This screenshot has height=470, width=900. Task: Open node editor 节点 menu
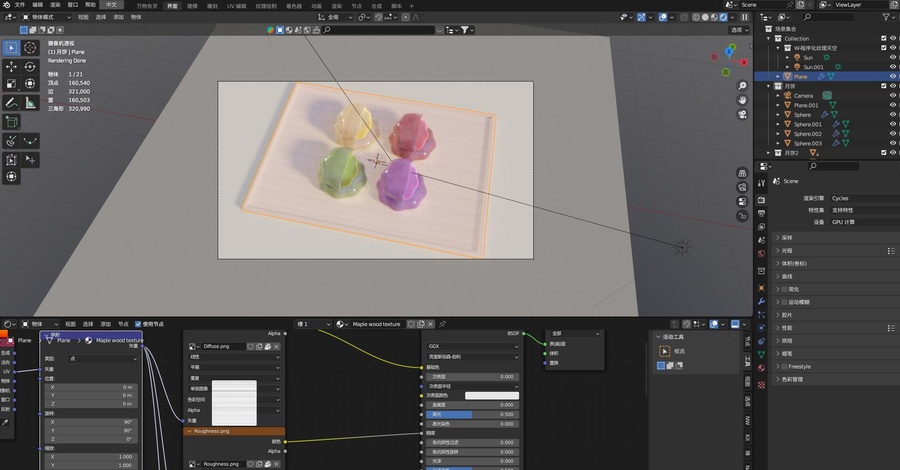point(123,324)
